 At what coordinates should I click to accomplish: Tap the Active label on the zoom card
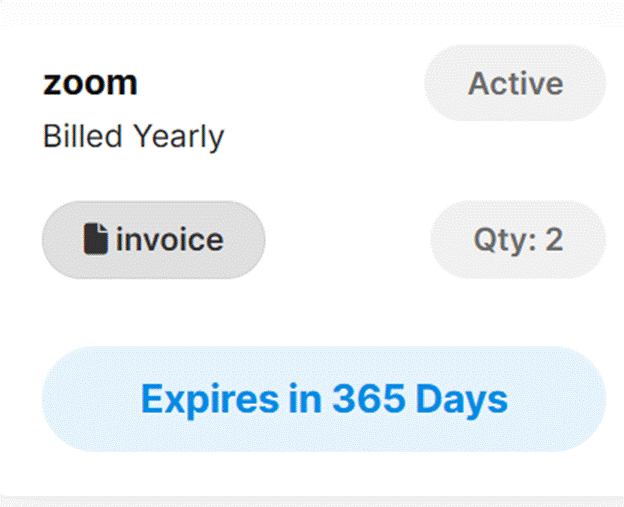(515, 84)
